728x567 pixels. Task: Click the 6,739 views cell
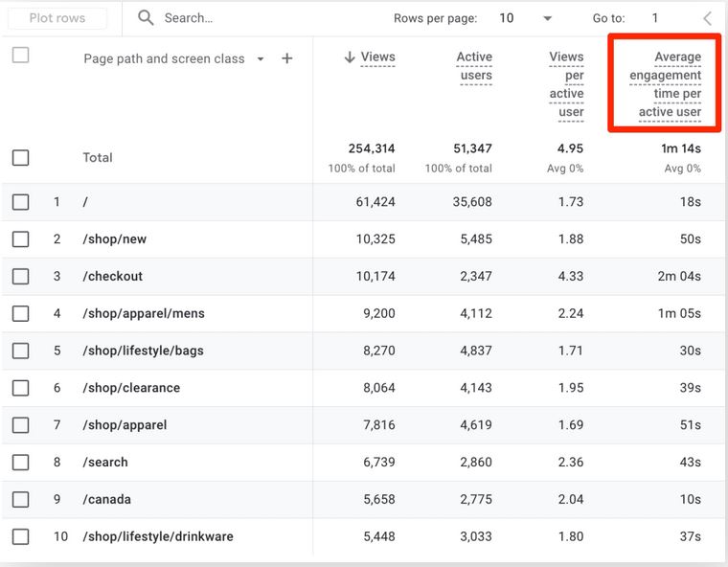coord(379,462)
